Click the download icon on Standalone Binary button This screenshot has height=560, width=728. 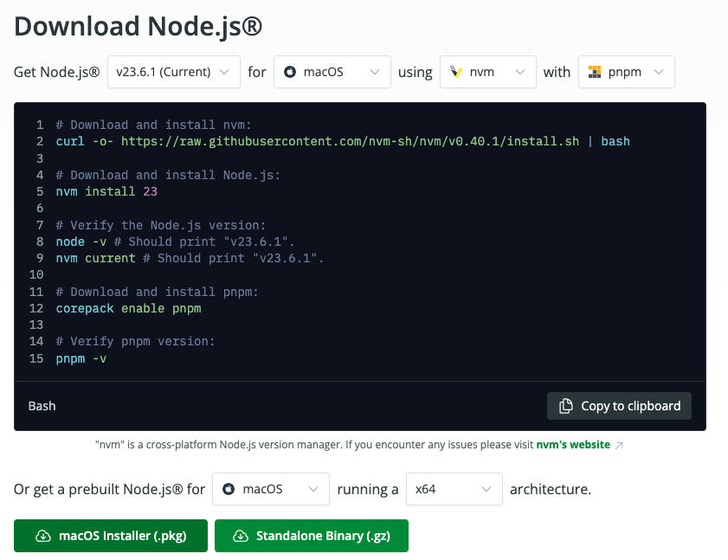click(x=241, y=537)
